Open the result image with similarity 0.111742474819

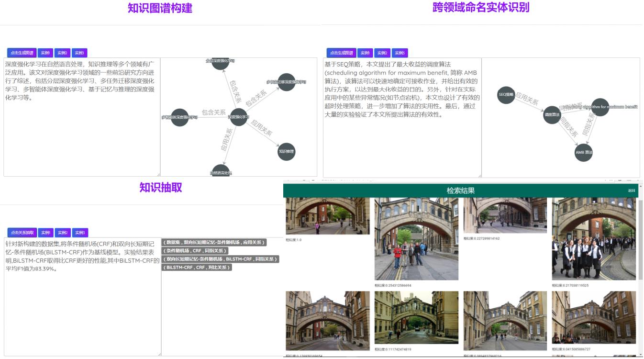click(416, 318)
